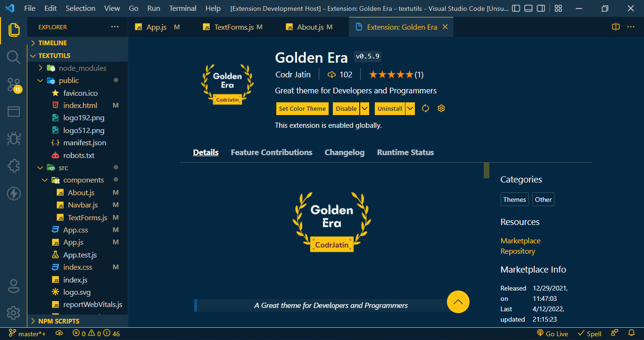Image resolution: width=644 pixels, height=340 pixels.
Task: Collapse the src folder
Action: coord(78,167)
